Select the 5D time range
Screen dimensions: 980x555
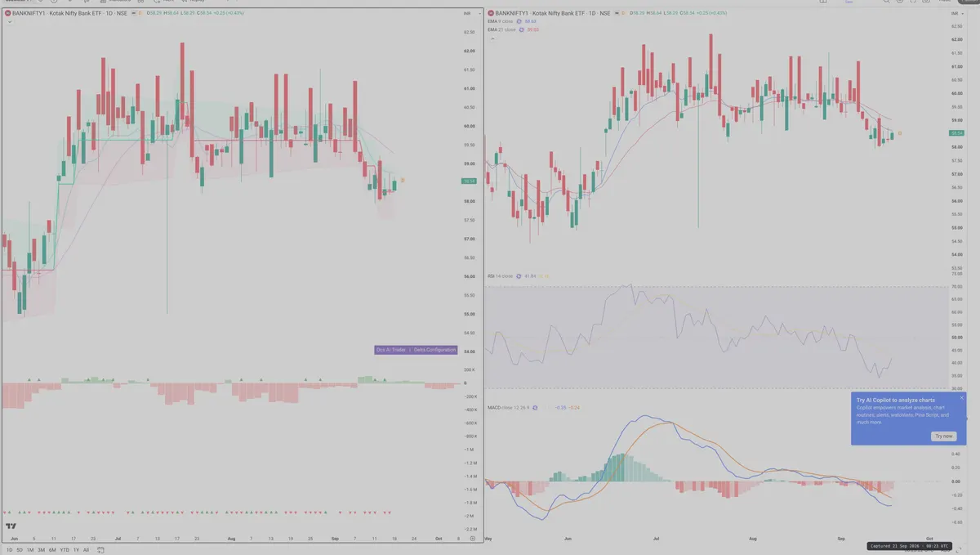pyautogui.click(x=20, y=550)
